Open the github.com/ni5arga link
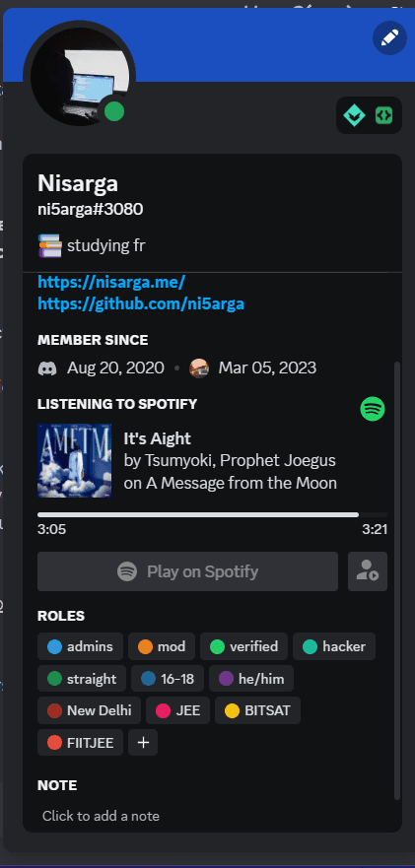 (141, 303)
